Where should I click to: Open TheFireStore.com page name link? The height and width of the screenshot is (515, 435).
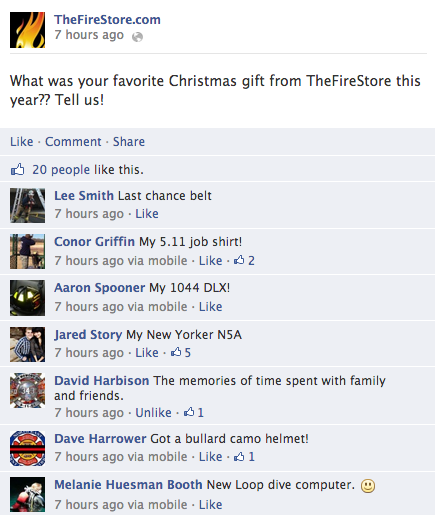point(107,20)
